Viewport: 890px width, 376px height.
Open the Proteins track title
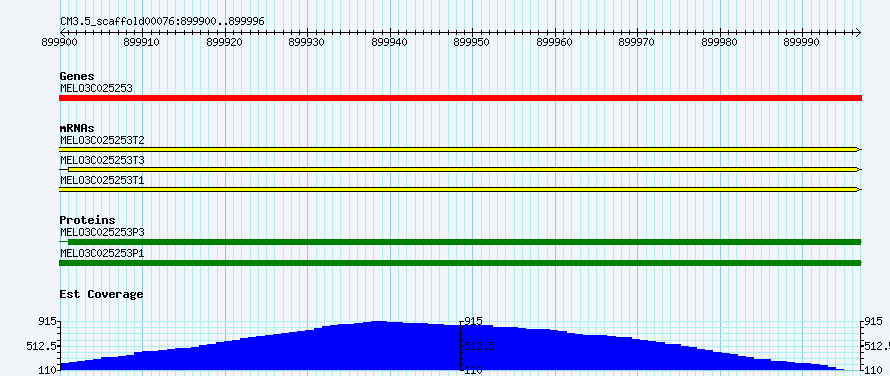click(87, 220)
